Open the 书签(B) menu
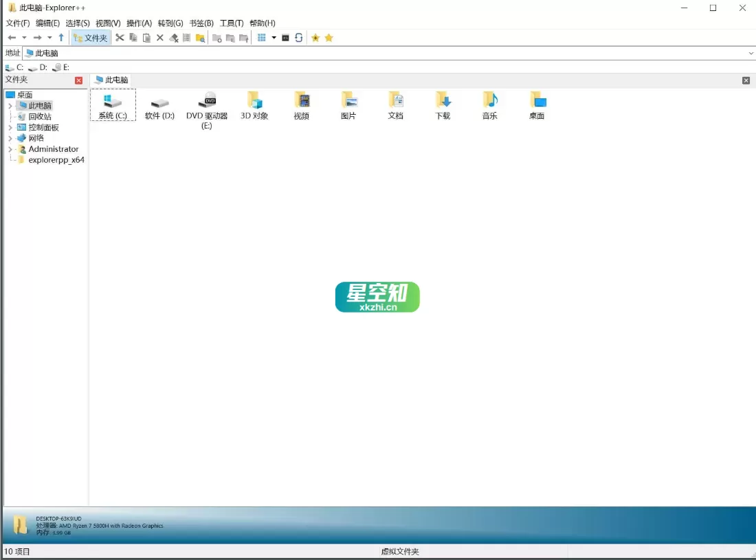 (201, 23)
